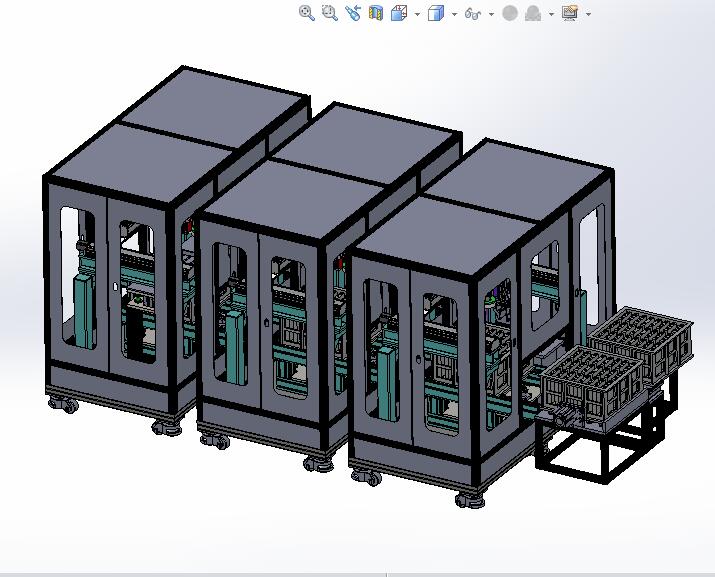Image resolution: width=715 pixels, height=577 pixels.
Task: Select the front tray on the black stand
Action: pos(593,382)
